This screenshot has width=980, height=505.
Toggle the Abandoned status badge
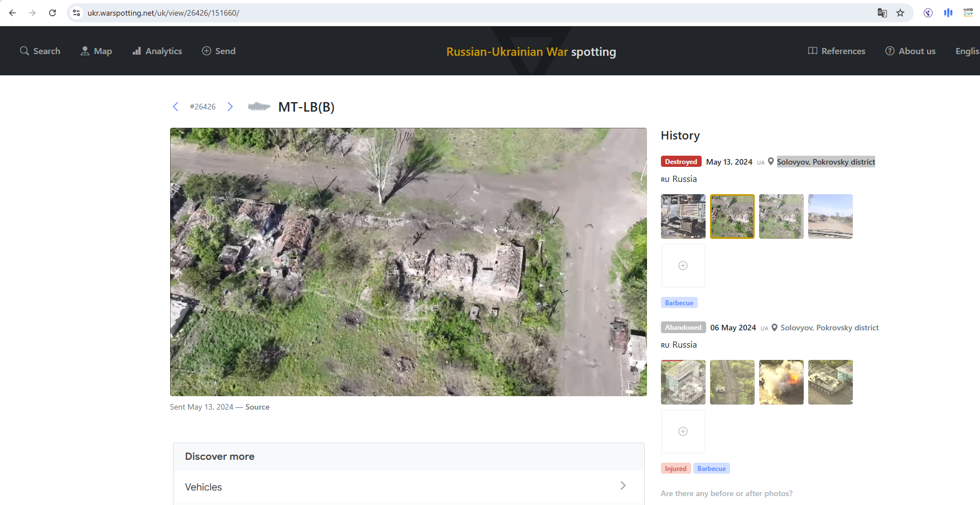tap(683, 327)
